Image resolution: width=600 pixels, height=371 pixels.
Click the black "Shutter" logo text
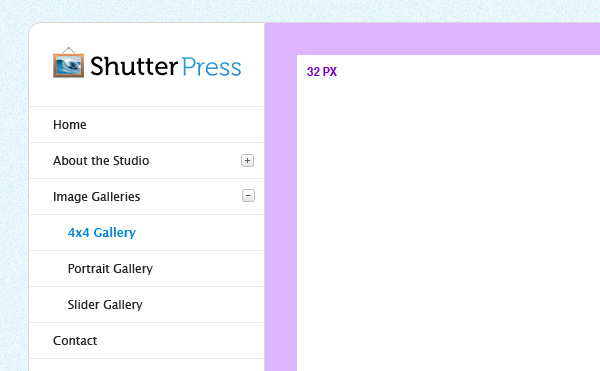click(x=134, y=67)
